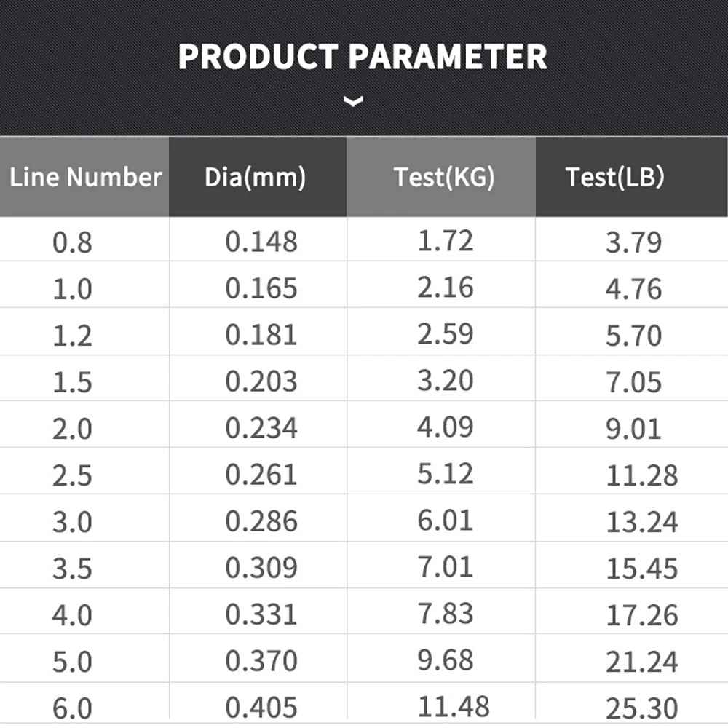Click diameter value 0.261
The image size is (728, 728).
261,475
